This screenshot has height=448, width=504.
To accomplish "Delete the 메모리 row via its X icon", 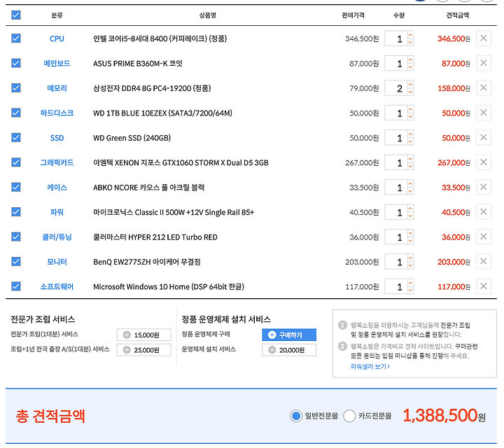I will (484, 87).
